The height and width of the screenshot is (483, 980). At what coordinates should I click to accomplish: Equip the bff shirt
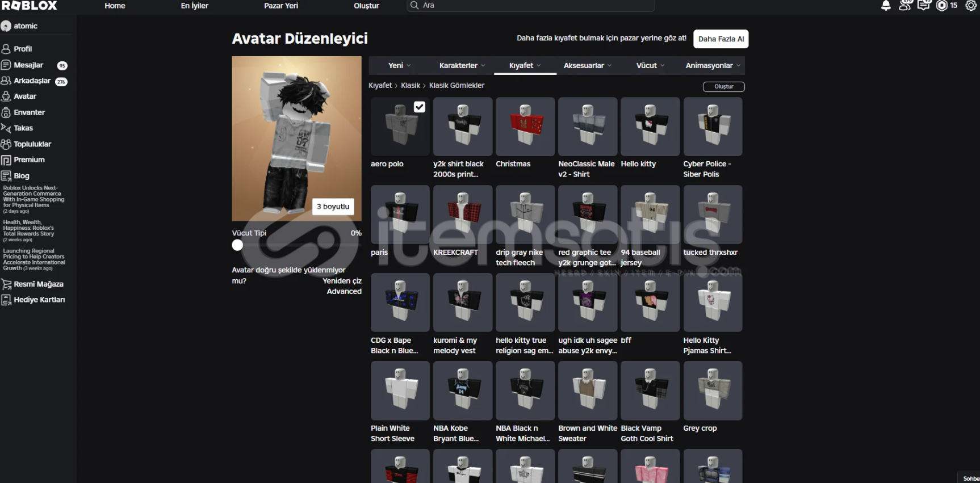point(650,303)
